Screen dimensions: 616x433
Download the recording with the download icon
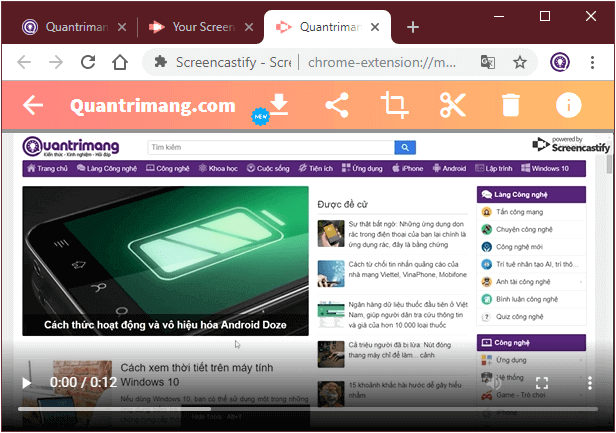[x=279, y=105]
